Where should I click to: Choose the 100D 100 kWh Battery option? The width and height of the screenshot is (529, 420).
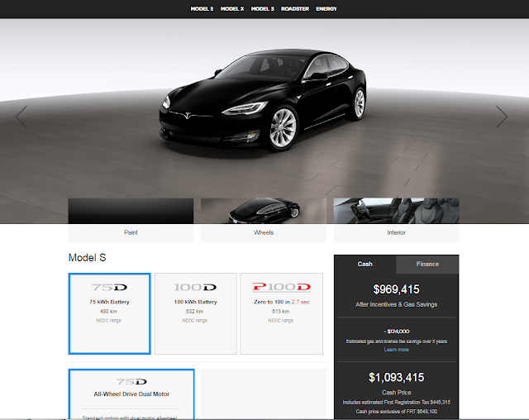coord(196,313)
